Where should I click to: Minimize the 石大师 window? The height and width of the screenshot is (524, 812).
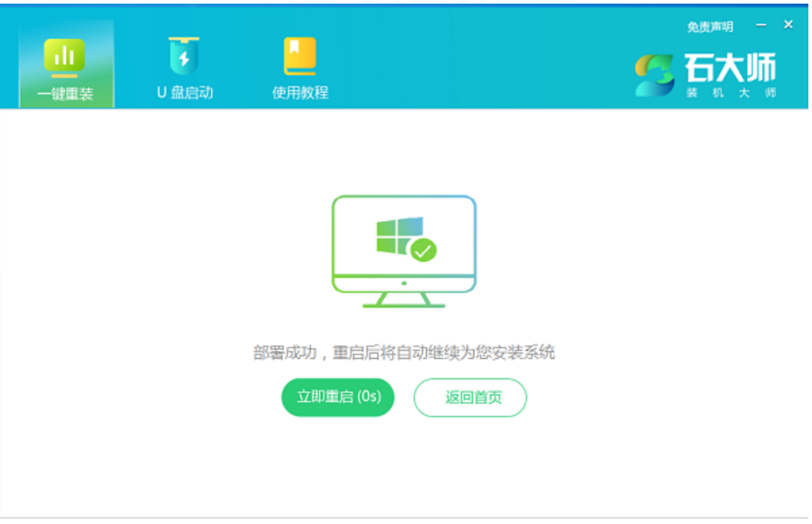tap(762, 25)
